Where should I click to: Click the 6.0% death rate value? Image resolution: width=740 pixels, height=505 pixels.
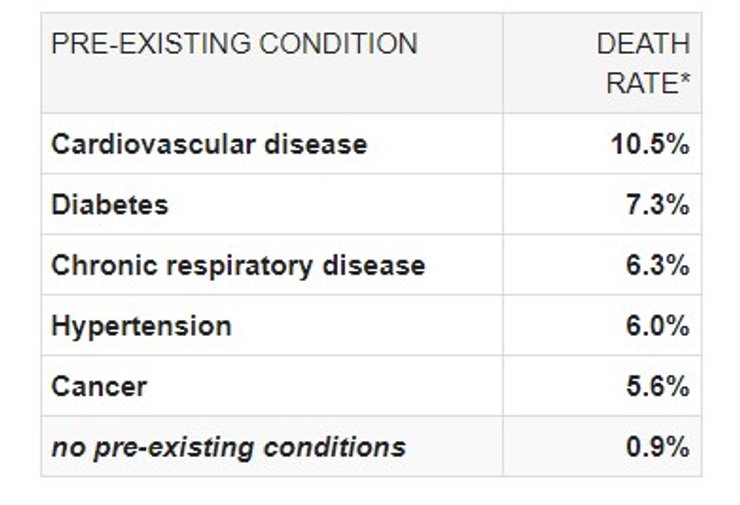[x=658, y=326]
